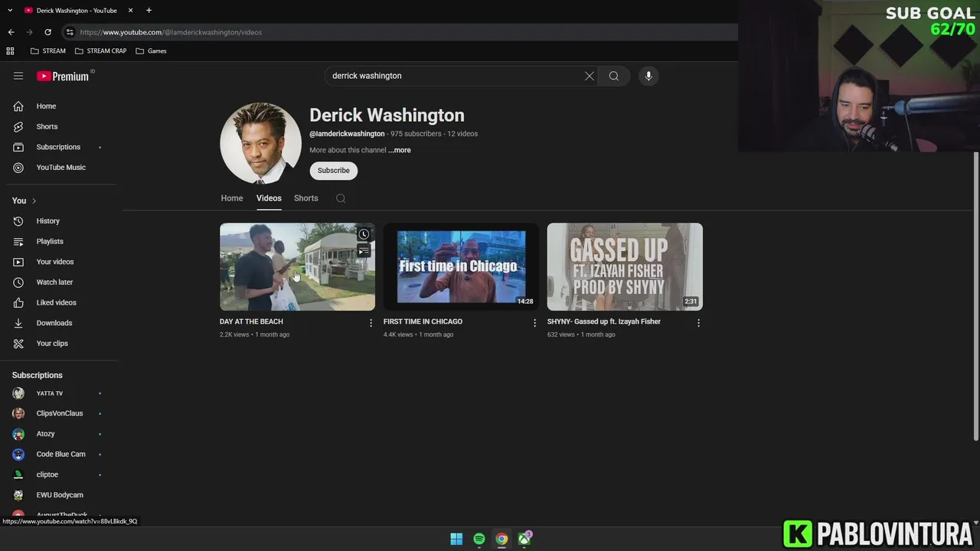
Task: Click the browser address bar URL
Action: tap(171, 32)
